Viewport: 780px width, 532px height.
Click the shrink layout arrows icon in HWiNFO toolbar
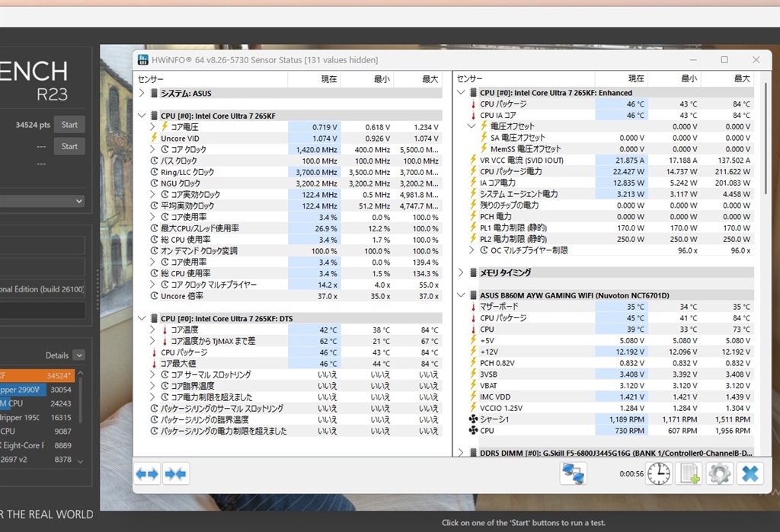click(x=176, y=474)
